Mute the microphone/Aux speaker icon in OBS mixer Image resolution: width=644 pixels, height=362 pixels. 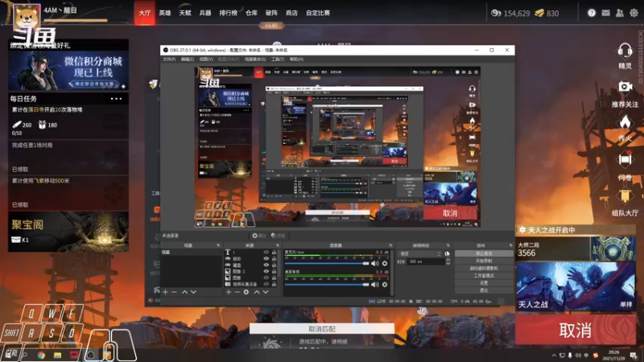point(374,264)
